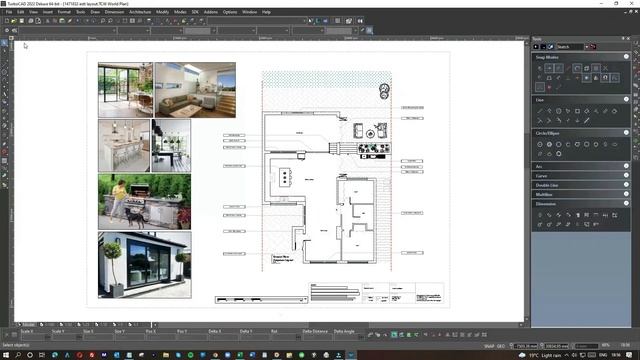Select the Line tool in Line group
Viewport: 640px width, 360px height.
click(540, 111)
